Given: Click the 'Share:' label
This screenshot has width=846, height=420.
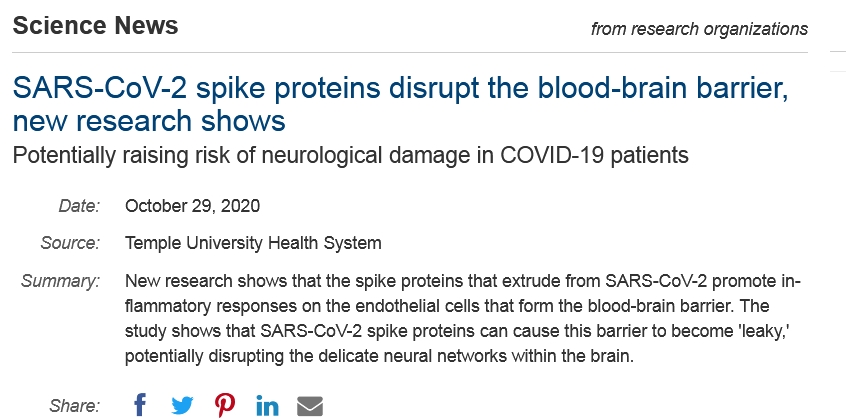Looking at the screenshot, I should point(74,406).
